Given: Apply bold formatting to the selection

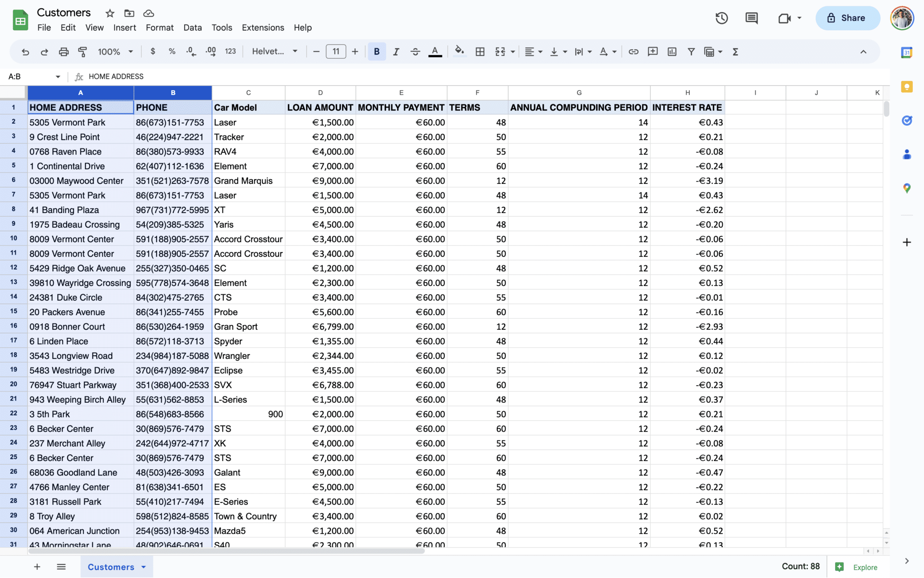Looking at the screenshot, I should (377, 51).
